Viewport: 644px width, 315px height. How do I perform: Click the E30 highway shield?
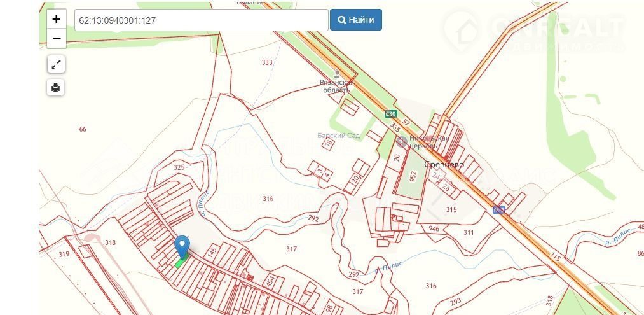[x=390, y=114]
